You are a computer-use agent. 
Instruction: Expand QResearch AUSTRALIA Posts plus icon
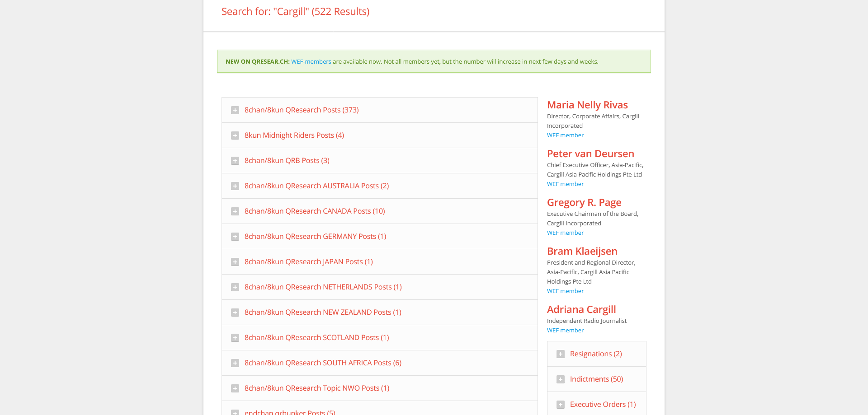[x=235, y=186]
